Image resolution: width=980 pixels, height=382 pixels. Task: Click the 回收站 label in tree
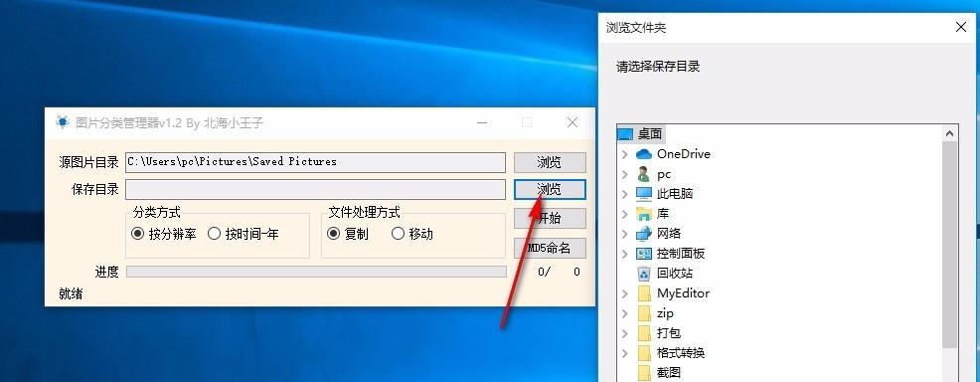pyautogui.click(x=675, y=274)
